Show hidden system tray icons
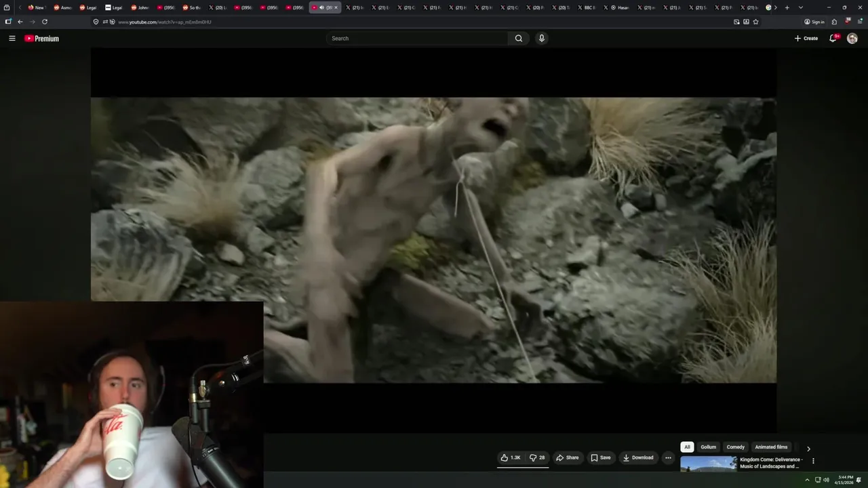The width and height of the screenshot is (868, 488). tap(807, 480)
